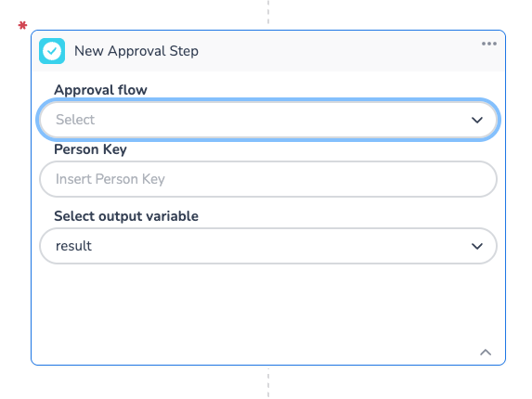Click the Insert Person Key placeholder text
The width and height of the screenshot is (532, 399).
pyautogui.click(x=110, y=179)
